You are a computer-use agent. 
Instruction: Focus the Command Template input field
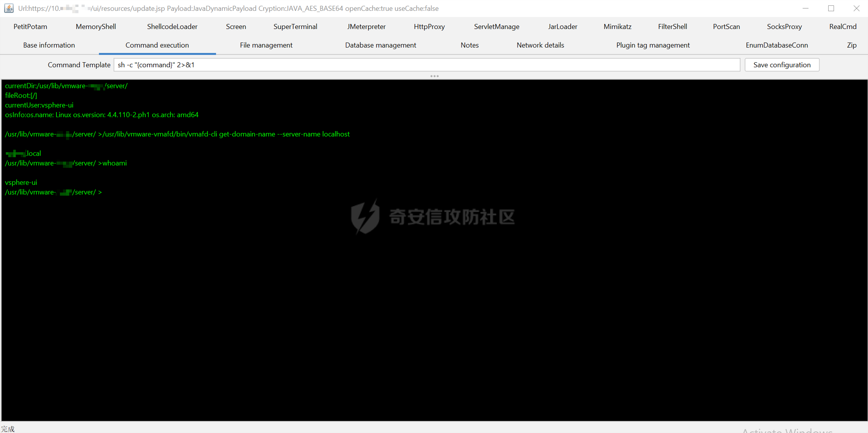pos(427,65)
